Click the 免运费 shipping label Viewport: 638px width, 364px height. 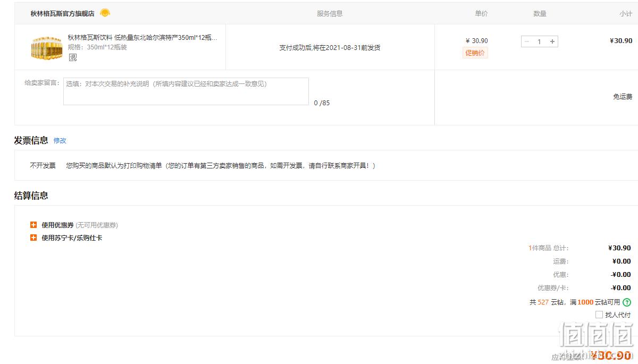pyautogui.click(x=623, y=97)
